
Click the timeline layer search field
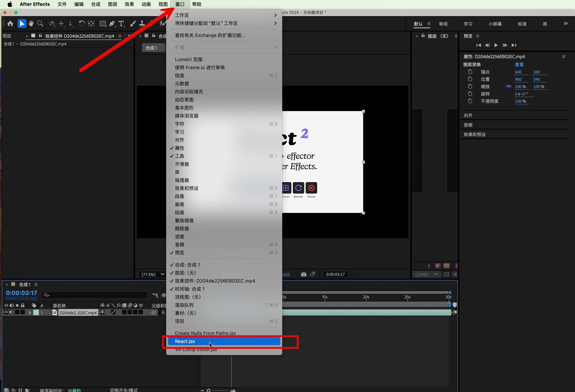pos(96,295)
